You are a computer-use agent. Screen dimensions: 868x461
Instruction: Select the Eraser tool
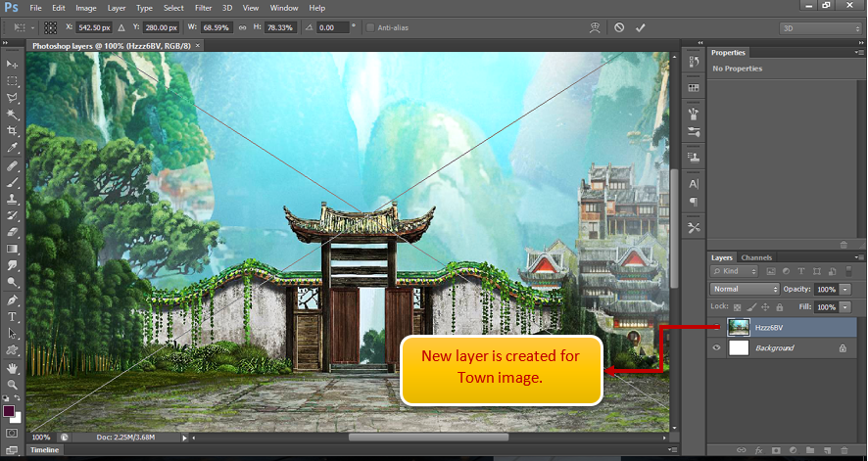[x=12, y=232]
